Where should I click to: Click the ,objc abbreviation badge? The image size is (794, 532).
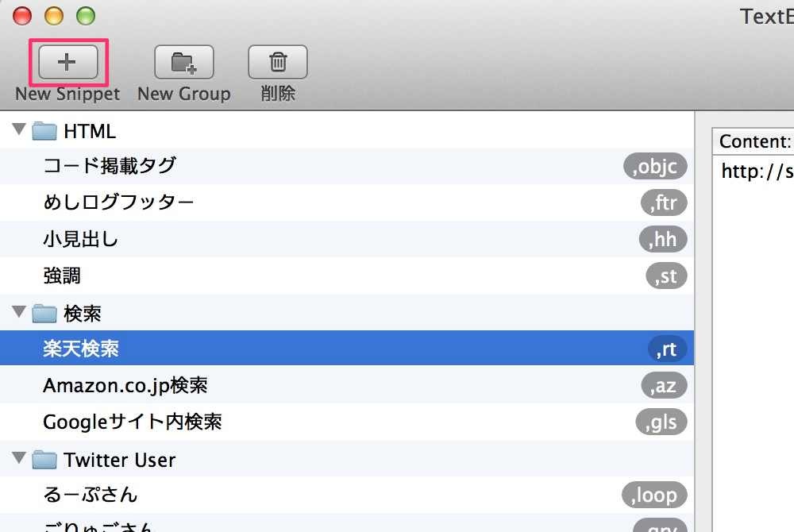(x=655, y=166)
